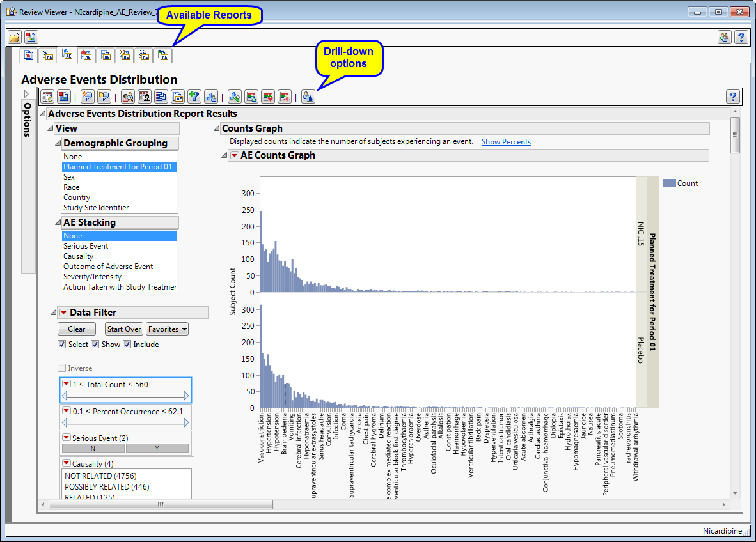Open the Favorites dropdown in Data Filter
The image size is (756, 542).
tap(167, 329)
